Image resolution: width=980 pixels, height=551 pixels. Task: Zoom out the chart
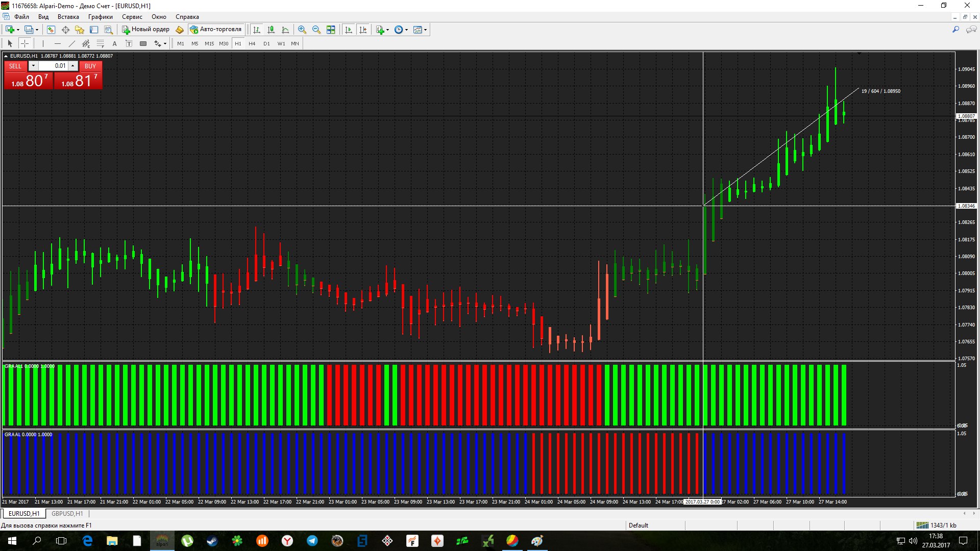[x=316, y=30]
